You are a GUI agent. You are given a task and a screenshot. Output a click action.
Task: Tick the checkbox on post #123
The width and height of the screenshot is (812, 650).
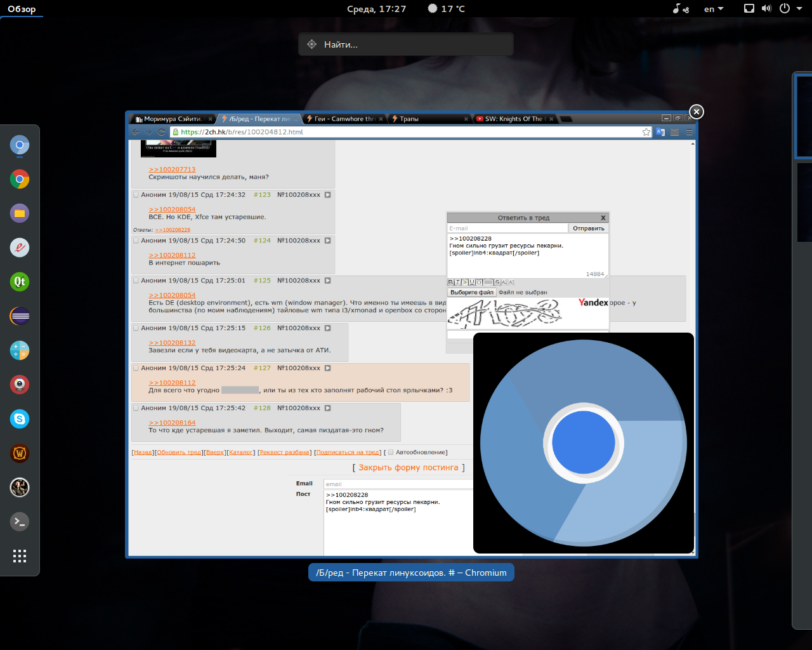[x=136, y=195]
